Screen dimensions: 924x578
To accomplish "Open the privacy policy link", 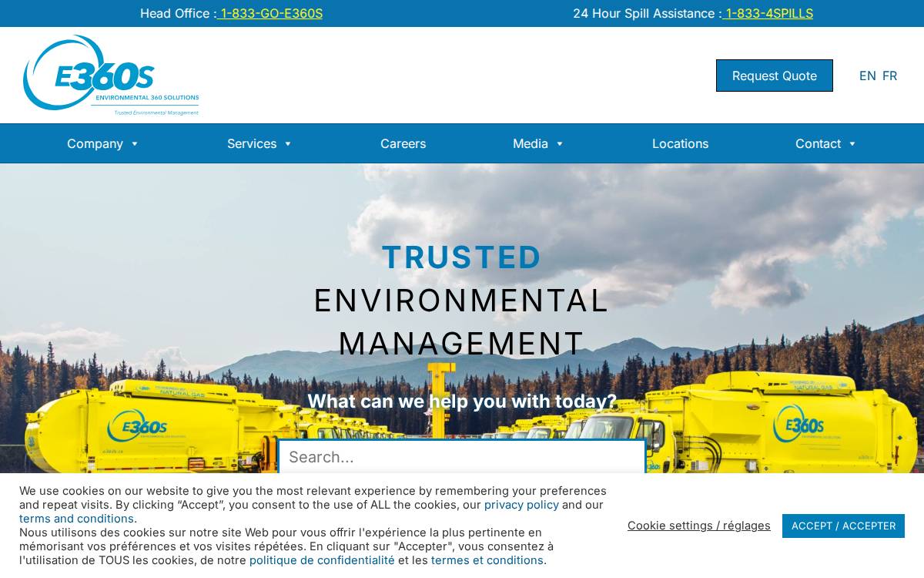I will pyautogui.click(x=521, y=505).
